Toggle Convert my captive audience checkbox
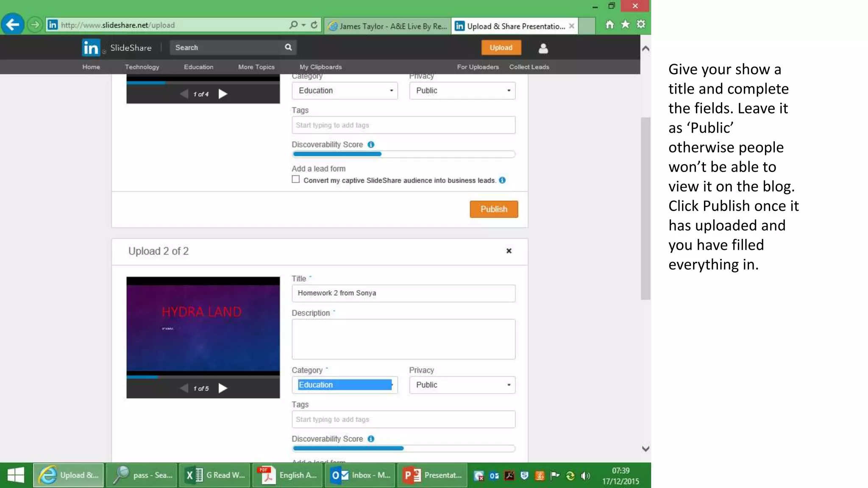The width and height of the screenshot is (868, 488). click(x=295, y=179)
